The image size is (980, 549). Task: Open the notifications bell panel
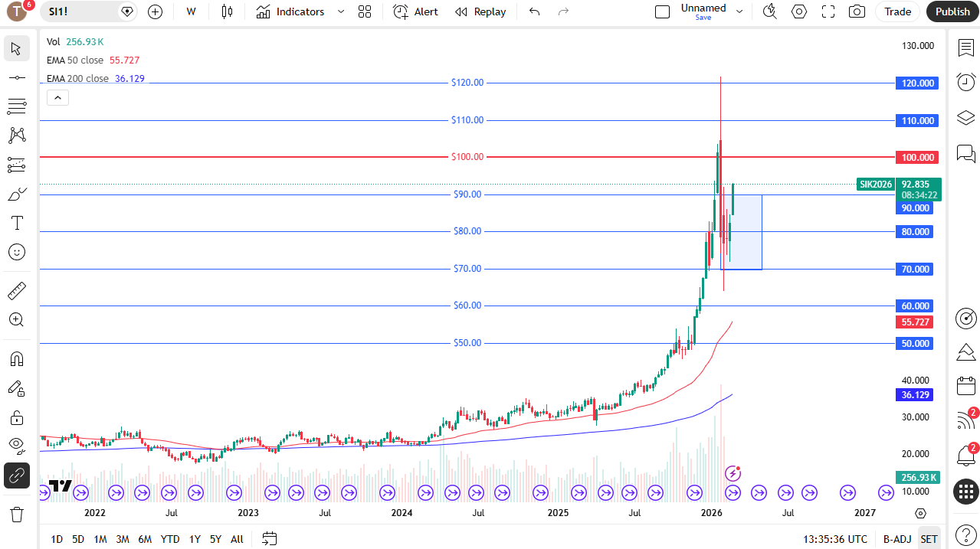tap(965, 456)
